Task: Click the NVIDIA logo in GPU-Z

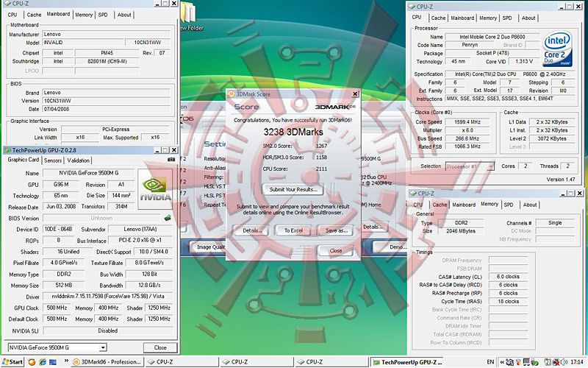Action: [x=156, y=189]
